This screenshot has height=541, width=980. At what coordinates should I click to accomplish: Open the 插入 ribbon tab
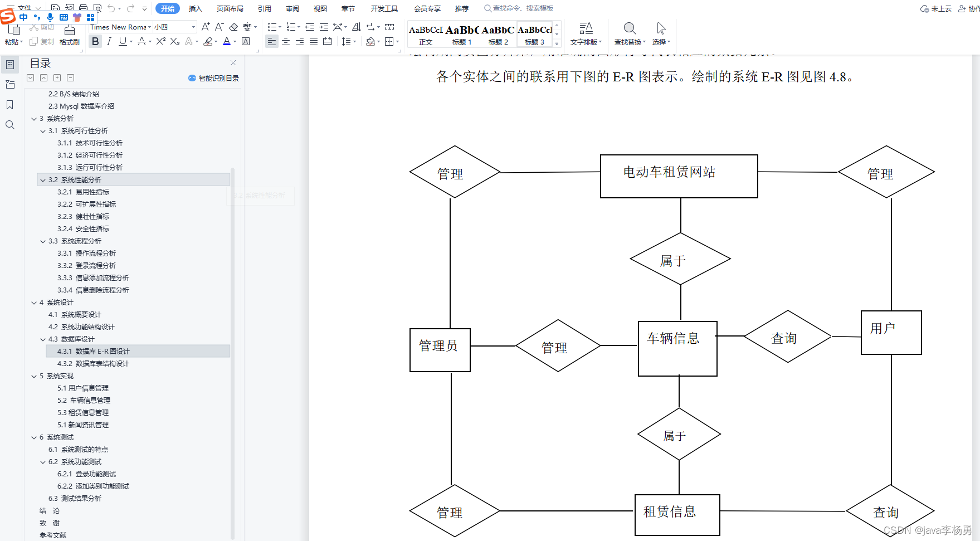click(195, 8)
